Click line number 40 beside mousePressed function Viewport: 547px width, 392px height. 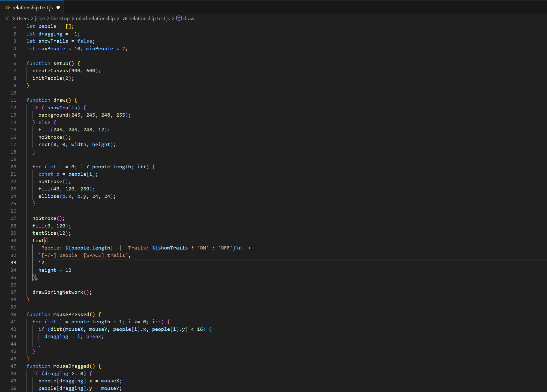(13, 314)
